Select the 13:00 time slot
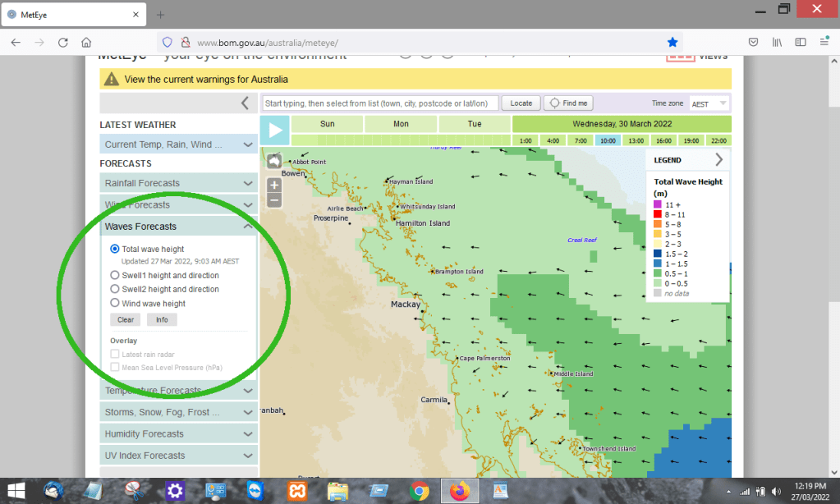The image size is (840, 504). click(x=635, y=140)
